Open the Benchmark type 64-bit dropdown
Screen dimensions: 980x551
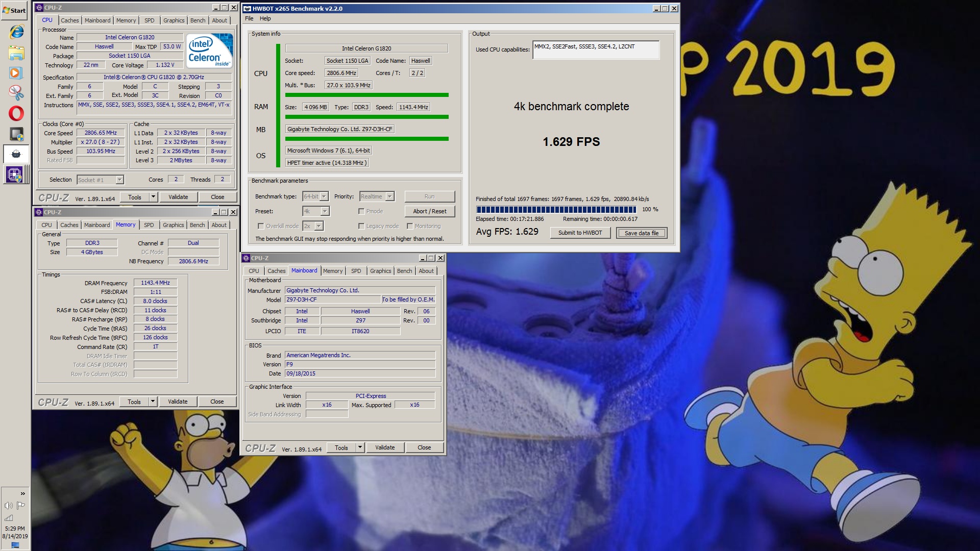324,196
